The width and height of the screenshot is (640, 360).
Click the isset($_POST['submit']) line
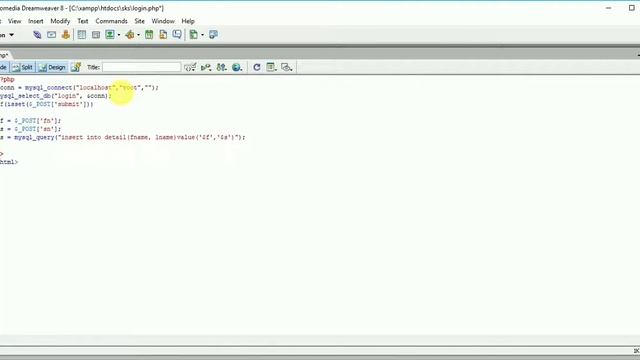(47, 104)
